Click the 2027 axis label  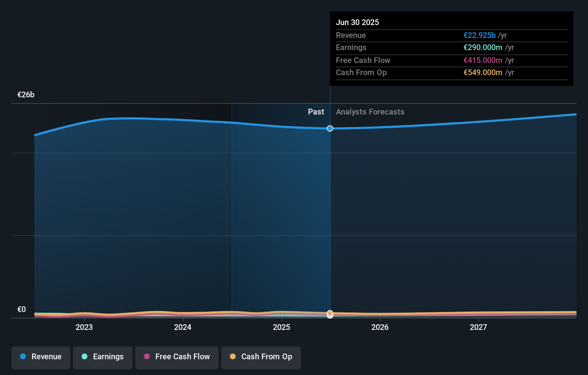point(479,327)
